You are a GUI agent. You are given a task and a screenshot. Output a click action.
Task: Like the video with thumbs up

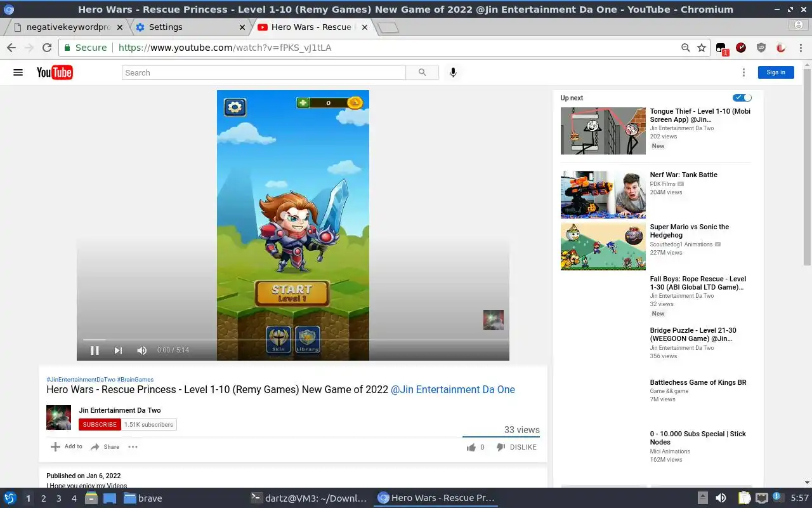(471, 447)
